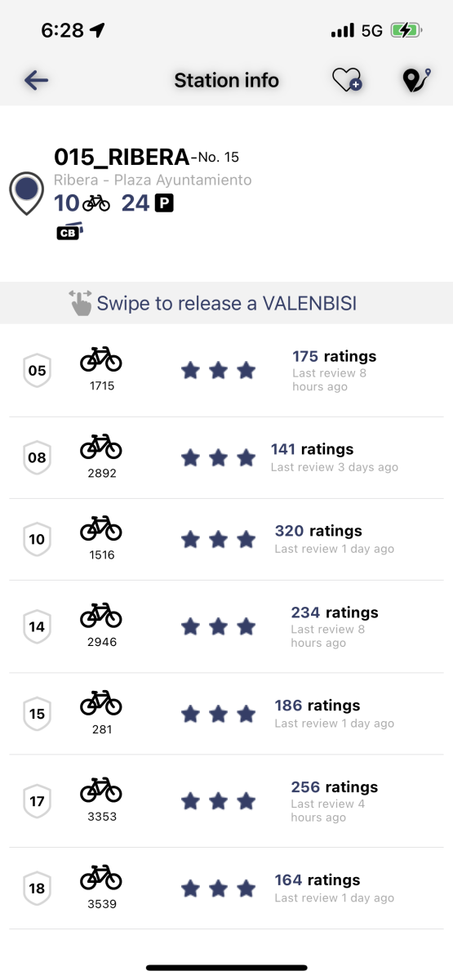Select bike icon numbered 1715

(101, 359)
